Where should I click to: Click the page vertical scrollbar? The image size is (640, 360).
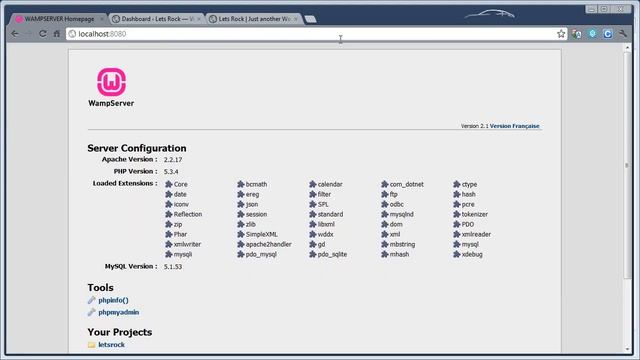(x=627, y=165)
